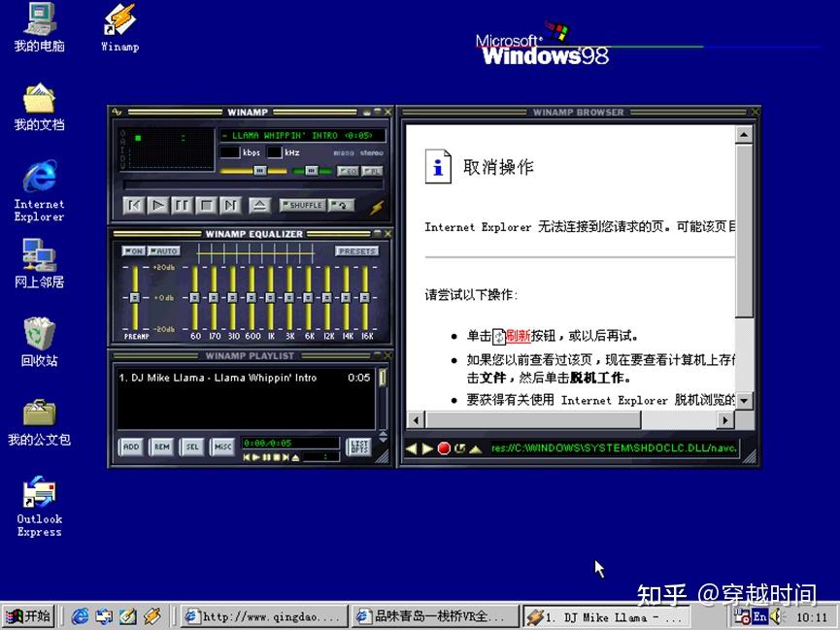Screen dimensions: 840x630
Task: Click the stop icon in Winamp Browser toolbar
Action: (445, 448)
